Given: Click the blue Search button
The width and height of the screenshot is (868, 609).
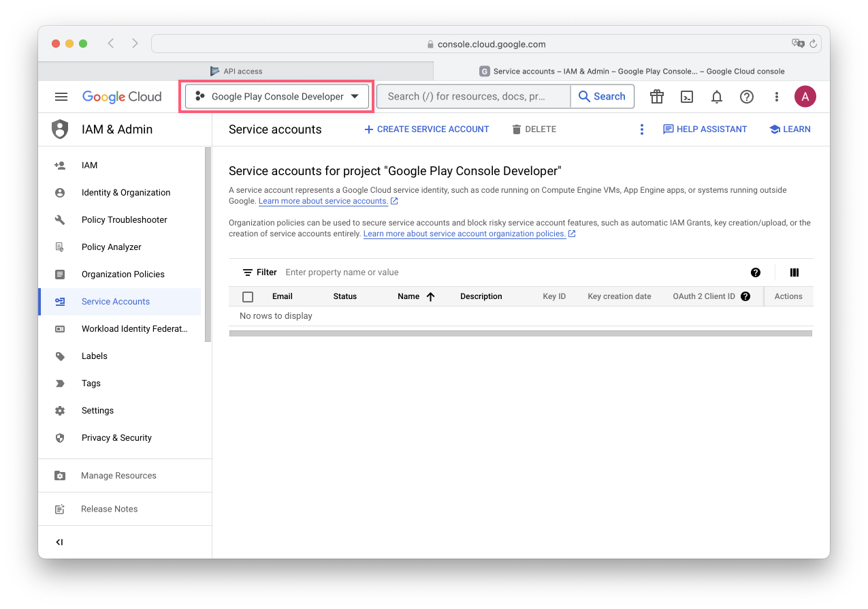Looking at the screenshot, I should 602,97.
